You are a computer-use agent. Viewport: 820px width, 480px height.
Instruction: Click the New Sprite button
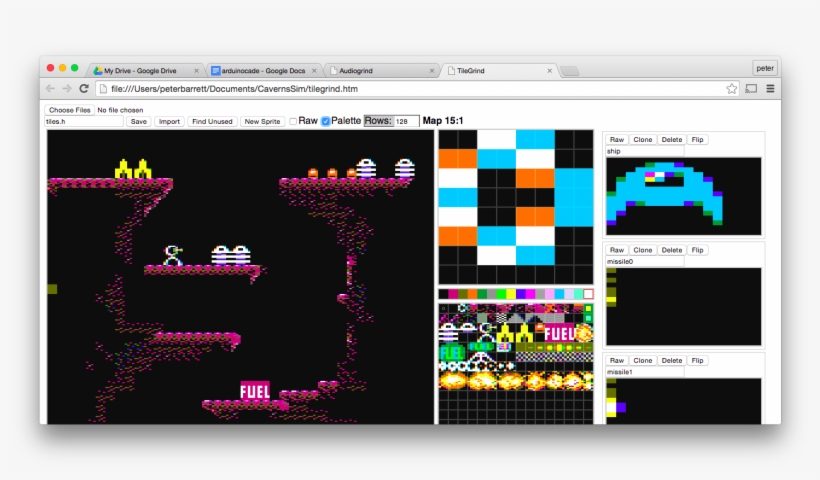tap(262, 121)
